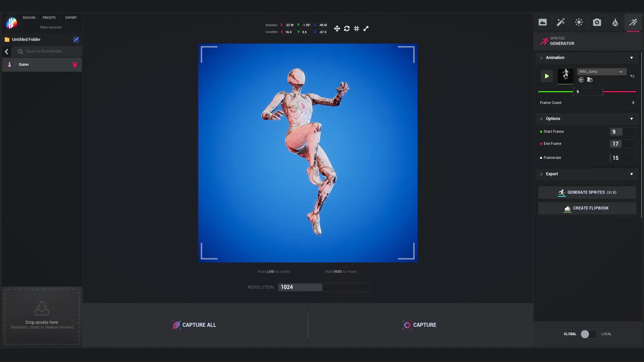Select the Quinn list item
This screenshot has width=644, height=362.
coord(42,65)
